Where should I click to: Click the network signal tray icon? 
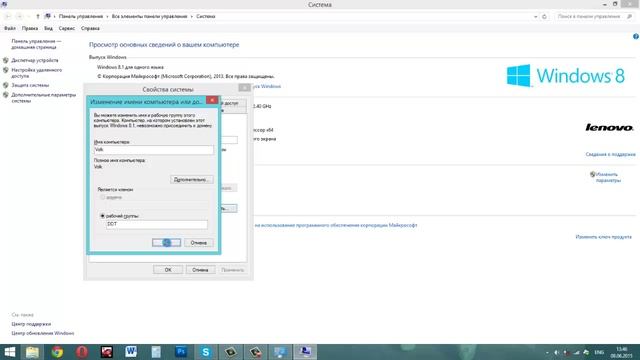click(576, 352)
